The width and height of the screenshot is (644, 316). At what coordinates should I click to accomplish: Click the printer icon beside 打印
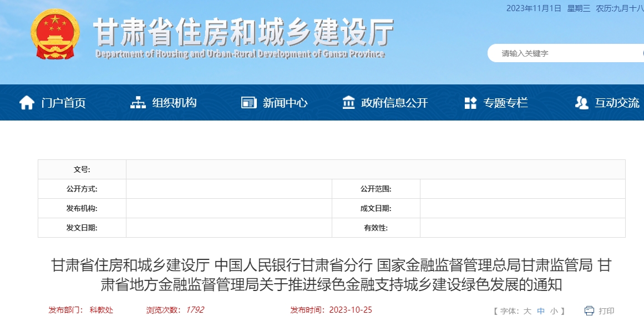pos(589,310)
